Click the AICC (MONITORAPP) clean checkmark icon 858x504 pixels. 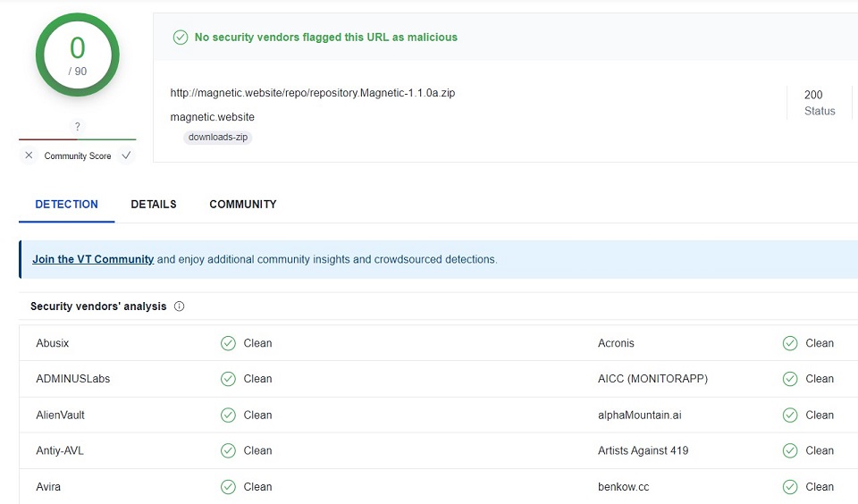(x=790, y=379)
